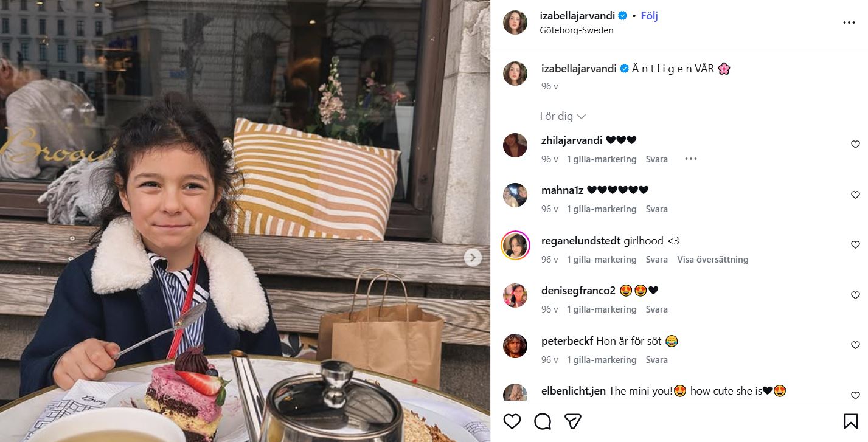
Task: Like zhilajarvandi's comment heart
Action: [855, 144]
